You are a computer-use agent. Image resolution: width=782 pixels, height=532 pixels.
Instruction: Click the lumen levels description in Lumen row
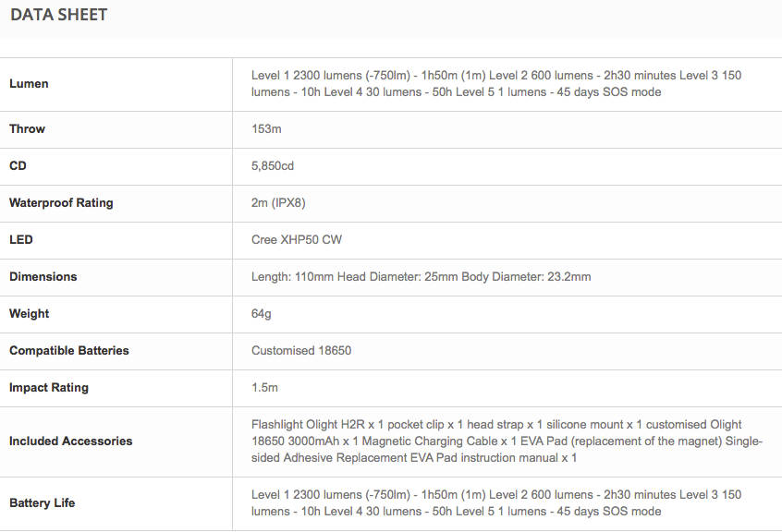click(x=496, y=84)
